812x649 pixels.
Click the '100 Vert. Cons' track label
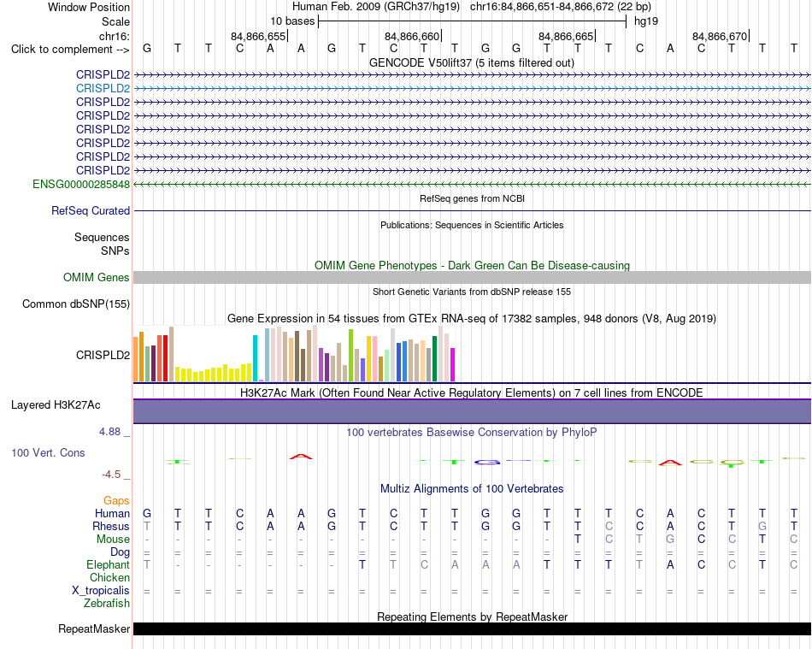tap(48, 452)
